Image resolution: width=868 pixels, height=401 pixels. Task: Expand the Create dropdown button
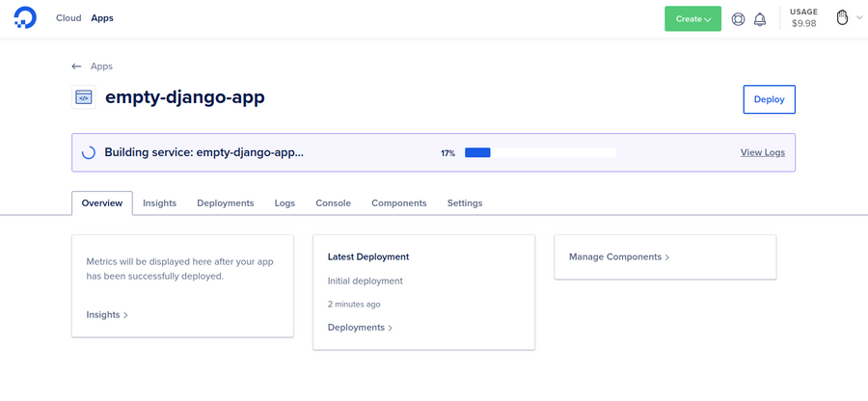[692, 19]
